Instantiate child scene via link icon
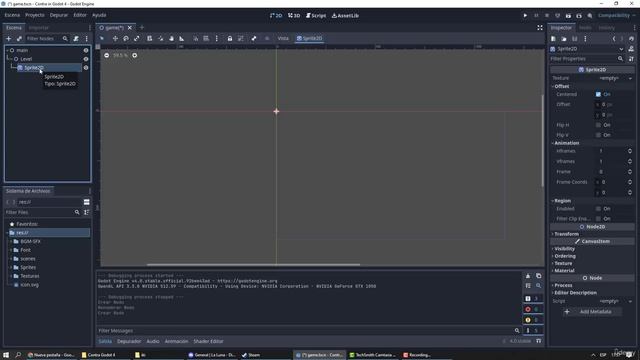This screenshot has height=360, width=640. point(19,38)
